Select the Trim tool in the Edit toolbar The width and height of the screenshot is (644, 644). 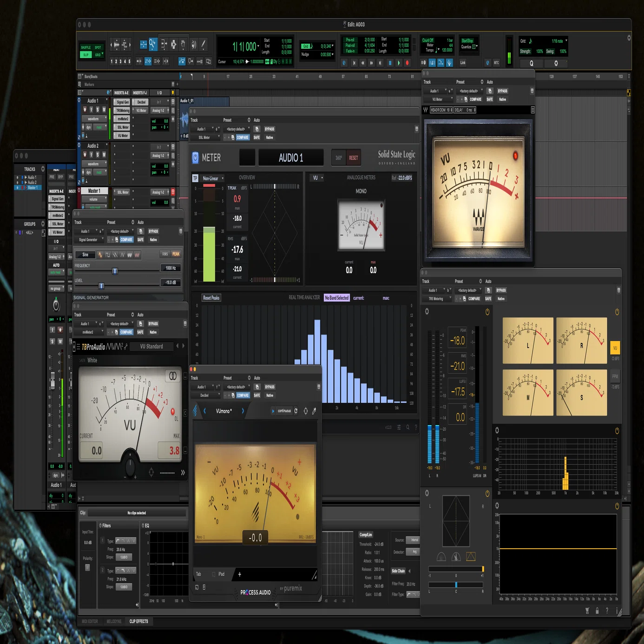(x=164, y=44)
